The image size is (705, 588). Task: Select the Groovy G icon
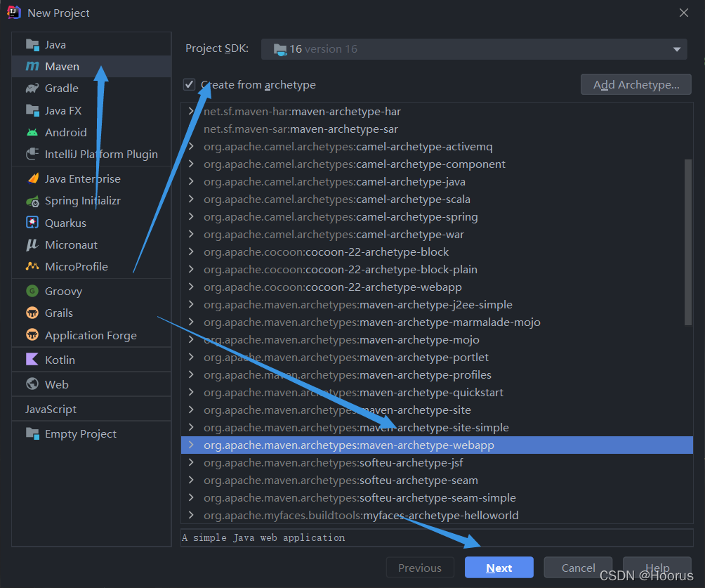point(32,291)
